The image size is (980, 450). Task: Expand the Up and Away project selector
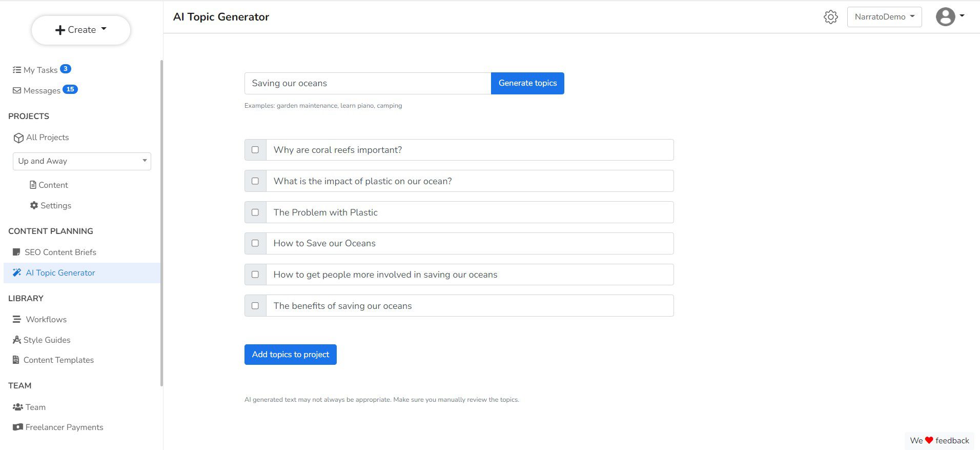(x=82, y=161)
